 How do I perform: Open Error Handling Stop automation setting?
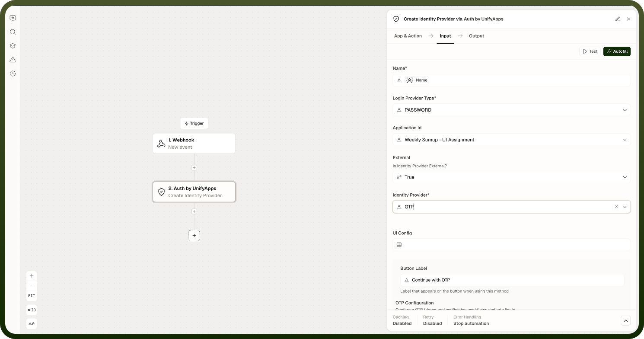click(x=471, y=320)
